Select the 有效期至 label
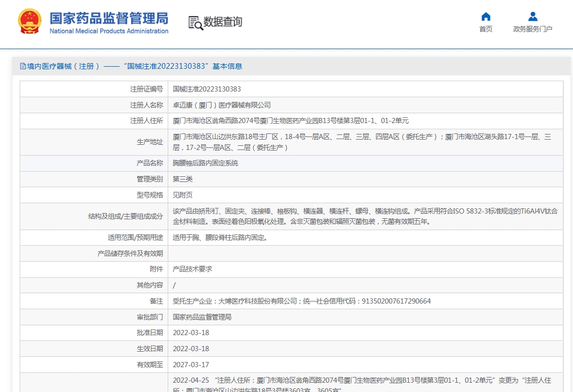 pos(150,365)
